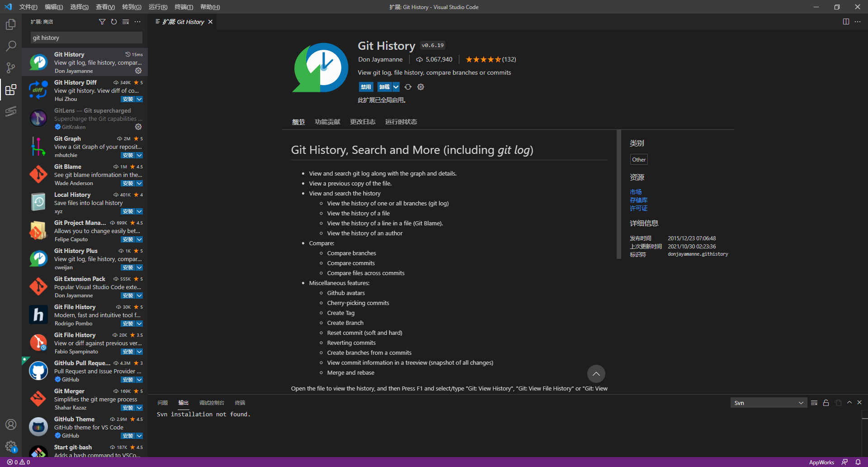Open editor more actions ellipsis
Viewport: 868px width, 467px height.
[858, 22]
